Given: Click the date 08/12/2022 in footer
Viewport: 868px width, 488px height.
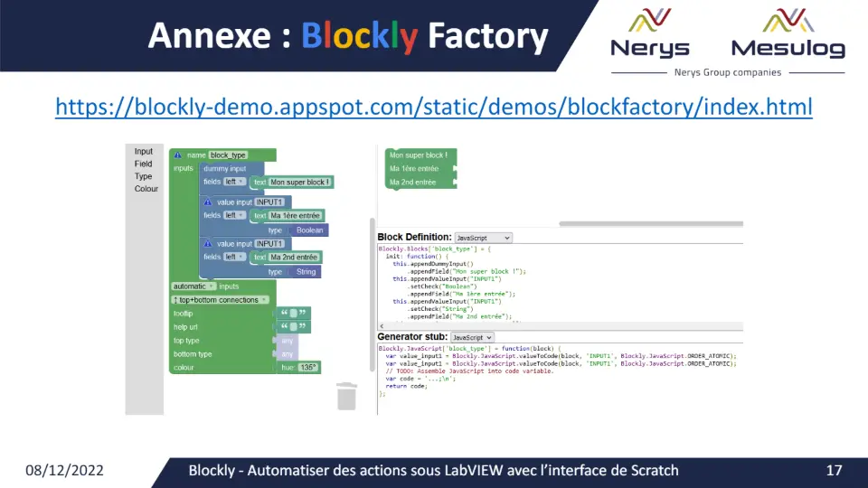Looking at the screenshot, I should (x=64, y=470).
